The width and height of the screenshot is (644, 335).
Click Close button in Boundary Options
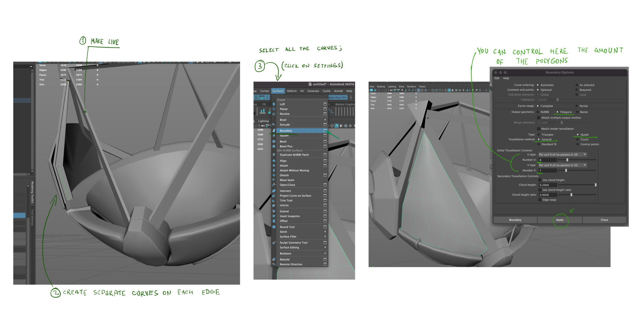(604, 220)
